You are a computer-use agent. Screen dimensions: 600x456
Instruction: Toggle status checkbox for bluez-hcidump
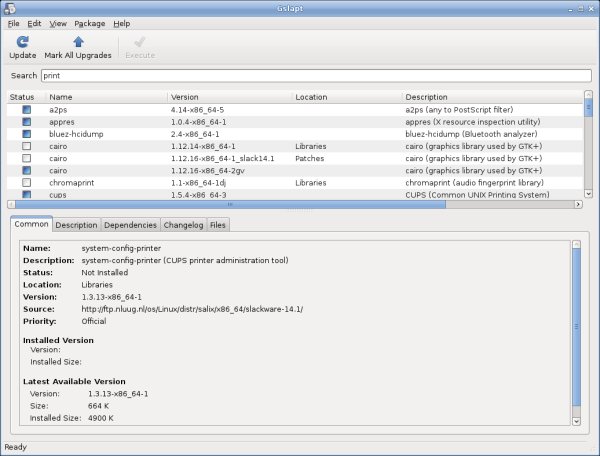(26, 134)
